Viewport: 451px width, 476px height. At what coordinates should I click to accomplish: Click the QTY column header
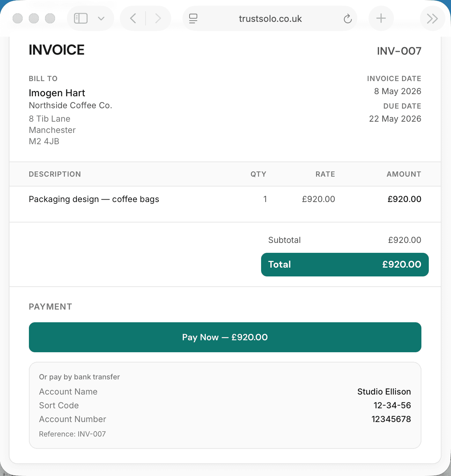pyautogui.click(x=259, y=174)
